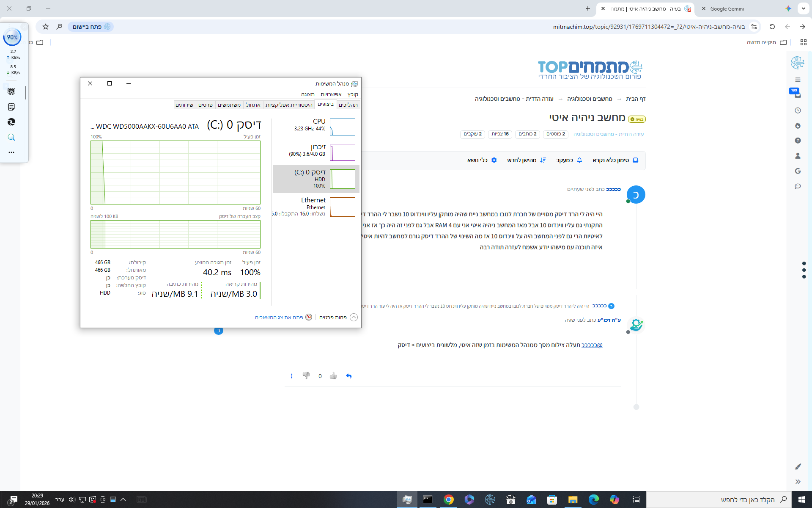Screen dimensions: 812x508
Task: Open the מהישן לחדש sort dropdown
Action: (527, 160)
